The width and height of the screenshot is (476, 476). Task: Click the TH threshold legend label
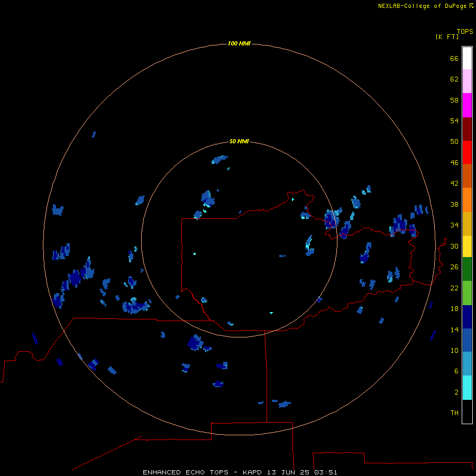[454, 413]
